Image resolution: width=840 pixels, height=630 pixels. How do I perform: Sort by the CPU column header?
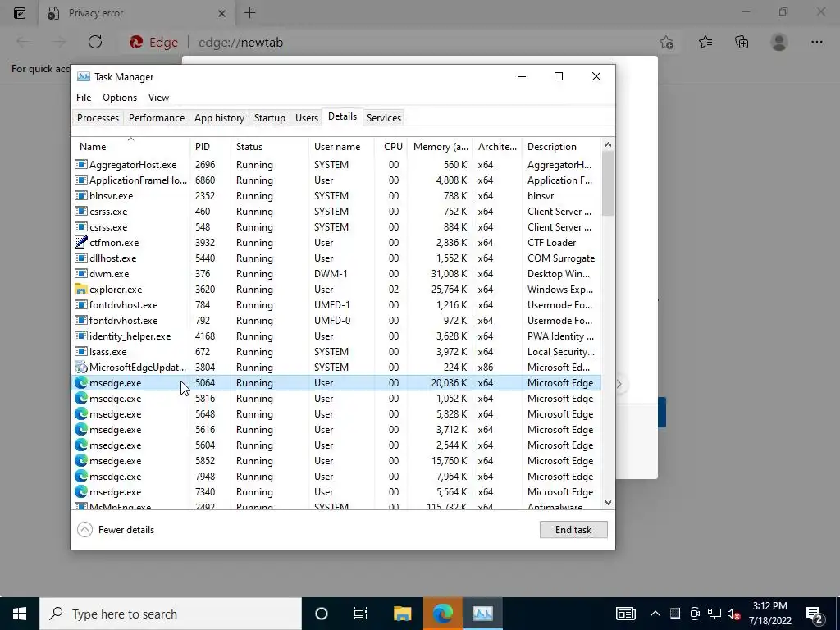click(390, 147)
